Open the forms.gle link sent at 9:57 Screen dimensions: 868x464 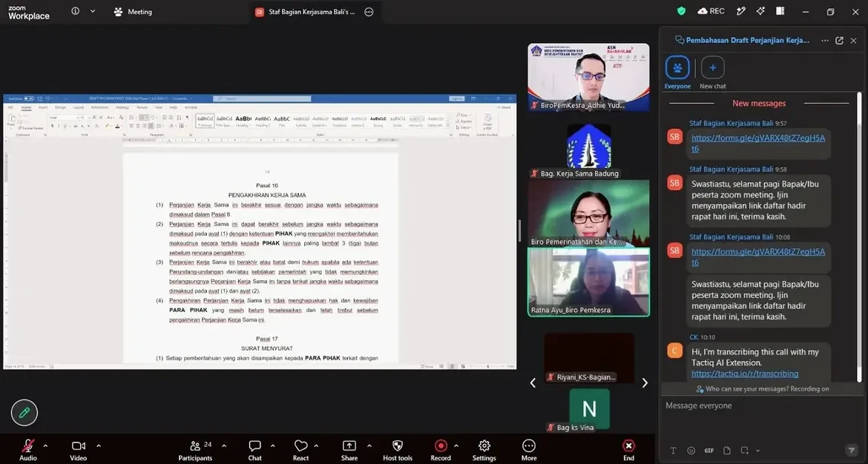[758, 143]
